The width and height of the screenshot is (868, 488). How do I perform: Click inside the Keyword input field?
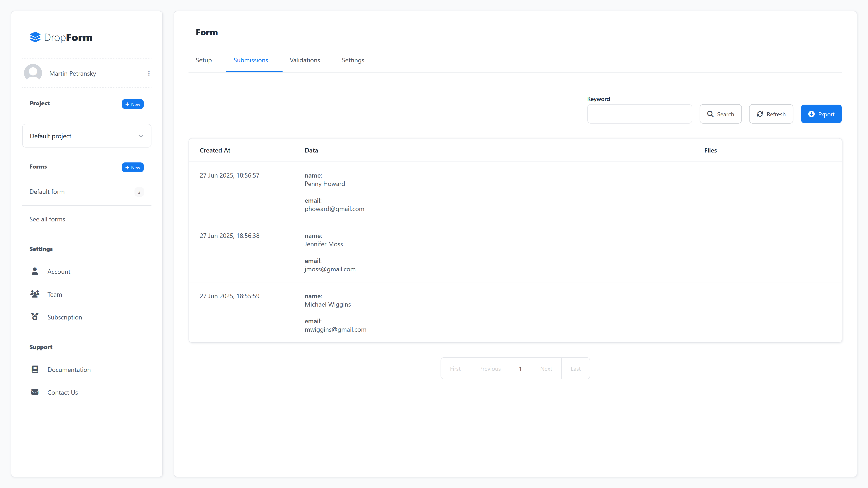pyautogui.click(x=639, y=114)
